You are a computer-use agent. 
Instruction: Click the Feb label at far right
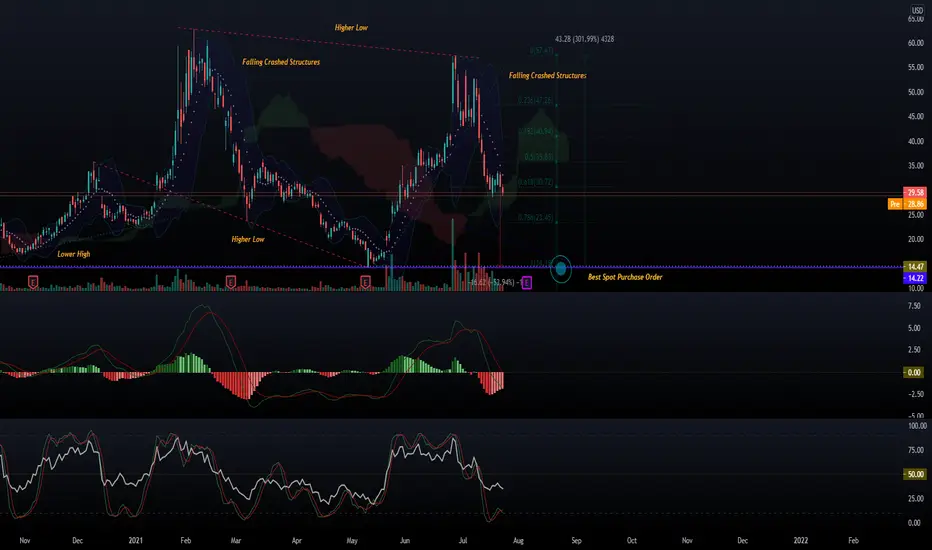coord(853,540)
